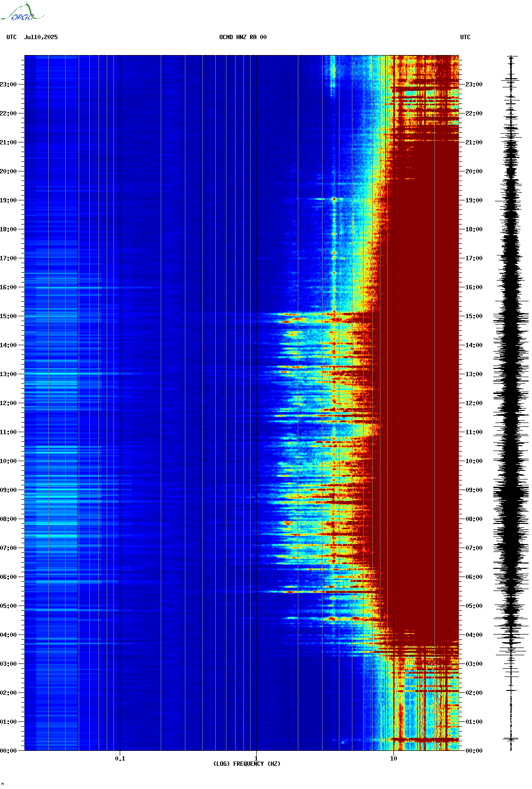Screen dimensions: 532x789
Task: Click the 07:00 label on right axis
Action: pyautogui.click(x=474, y=548)
